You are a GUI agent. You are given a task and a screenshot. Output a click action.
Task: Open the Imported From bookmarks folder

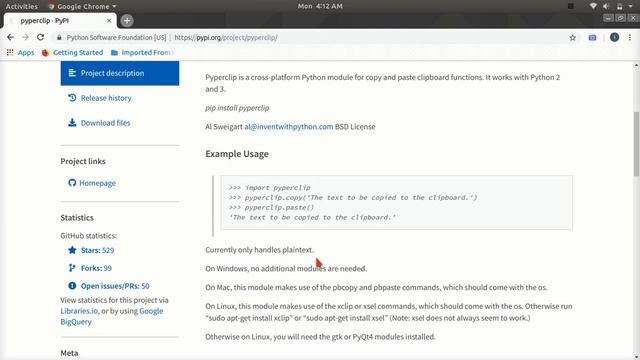142,53
